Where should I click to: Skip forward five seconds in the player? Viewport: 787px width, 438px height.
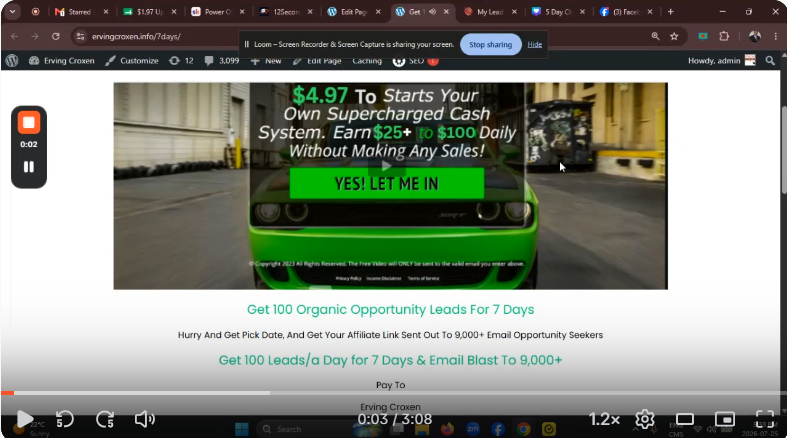[104, 419]
